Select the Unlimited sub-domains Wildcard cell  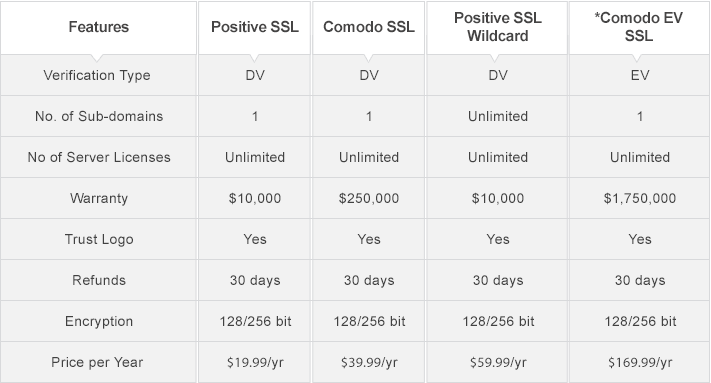[x=498, y=116]
